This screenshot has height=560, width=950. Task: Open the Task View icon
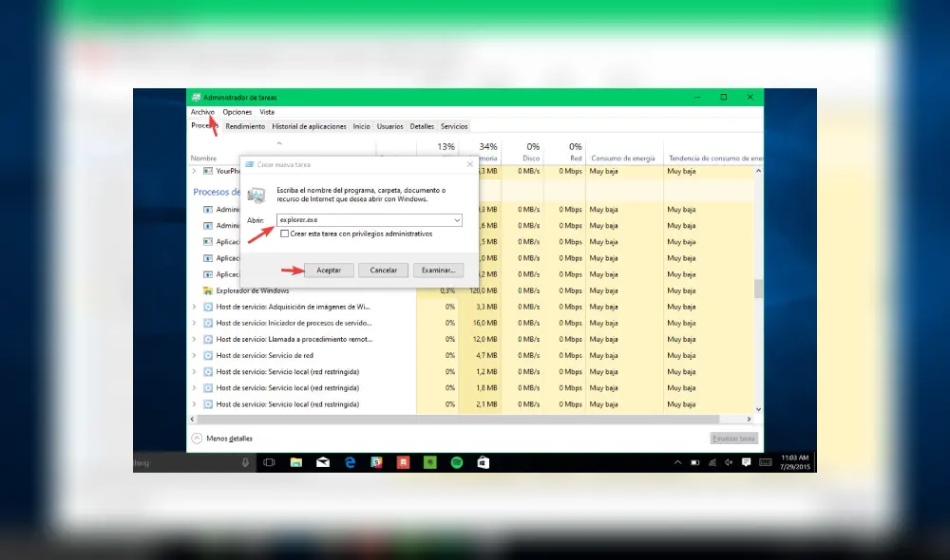click(267, 462)
